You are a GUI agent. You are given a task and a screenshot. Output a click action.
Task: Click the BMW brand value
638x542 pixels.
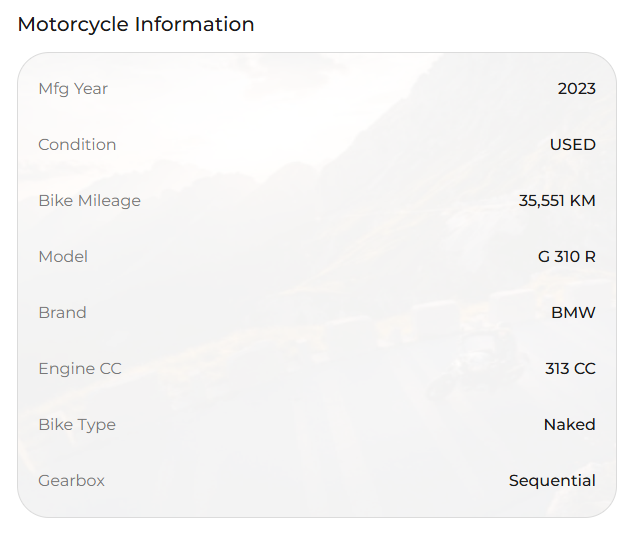click(x=573, y=313)
